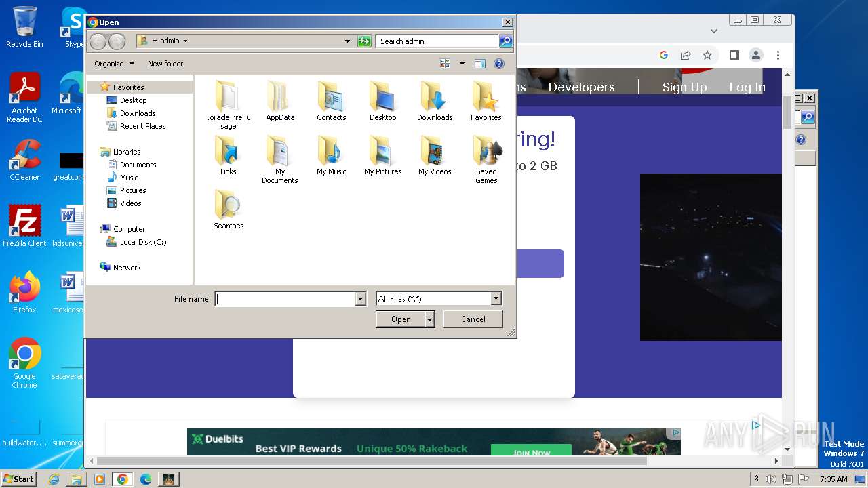Image resolution: width=868 pixels, height=488 pixels.
Task: Open the AppData folder
Action: pos(280,102)
